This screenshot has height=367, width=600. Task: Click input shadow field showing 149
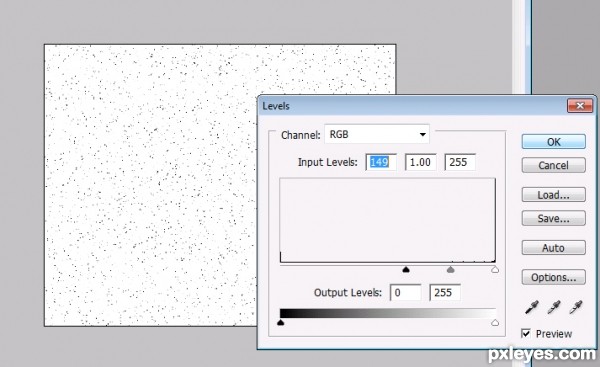381,162
